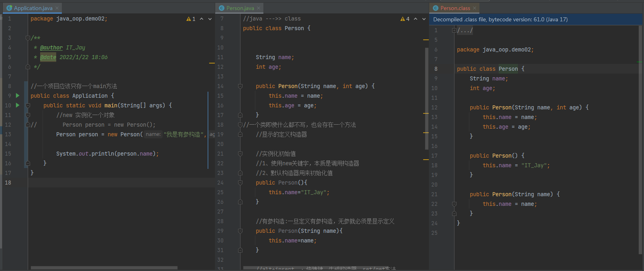Close the Application.java tab
This screenshot has width=644, height=271.
(x=57, y=8)
